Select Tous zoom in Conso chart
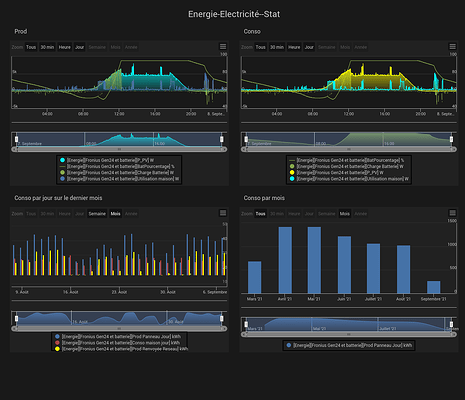Screen dimensions: 465x400 click(x=260, y=47)
